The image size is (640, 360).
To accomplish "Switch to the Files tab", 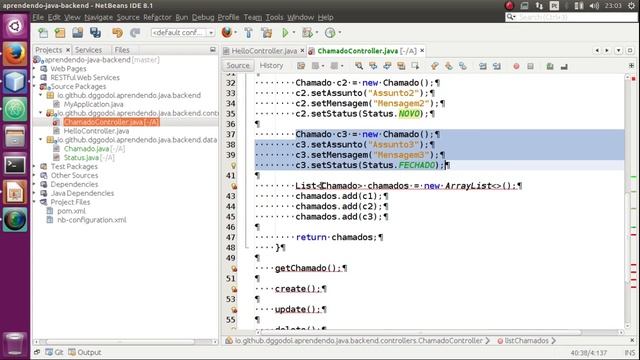I will (122, 50).
